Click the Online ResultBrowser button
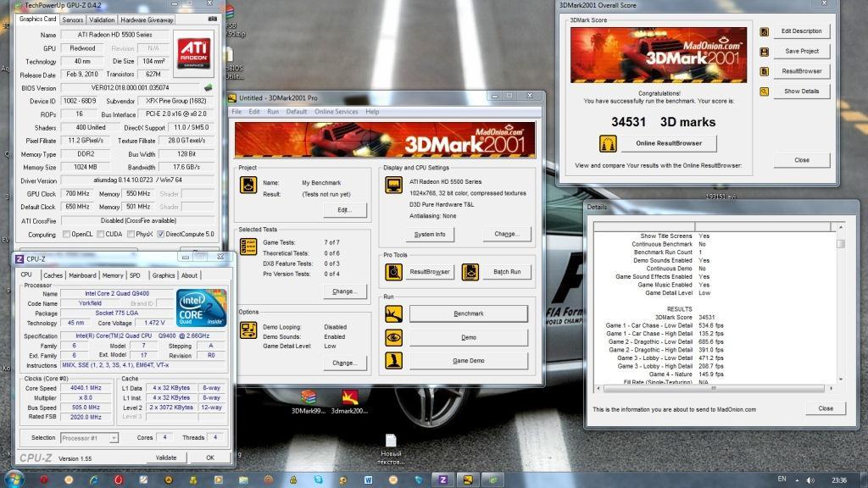Image resolution: width=868 pixels, height=488 pixels. (x=668, y=143)
